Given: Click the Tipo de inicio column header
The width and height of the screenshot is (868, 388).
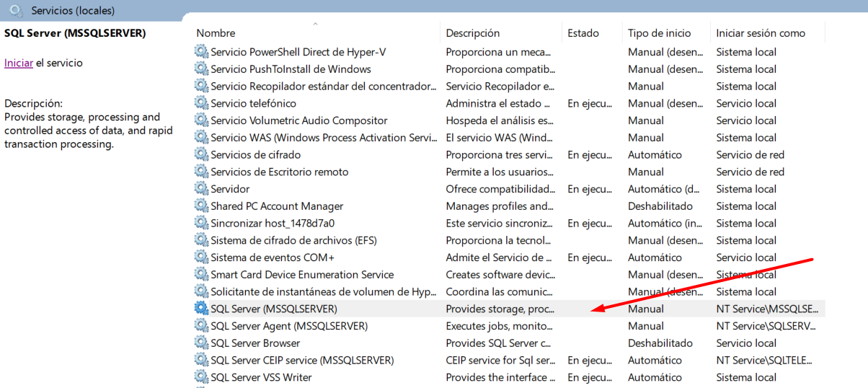Looking at the screenshot, I should pyautogui.click(x=659, y=33).
